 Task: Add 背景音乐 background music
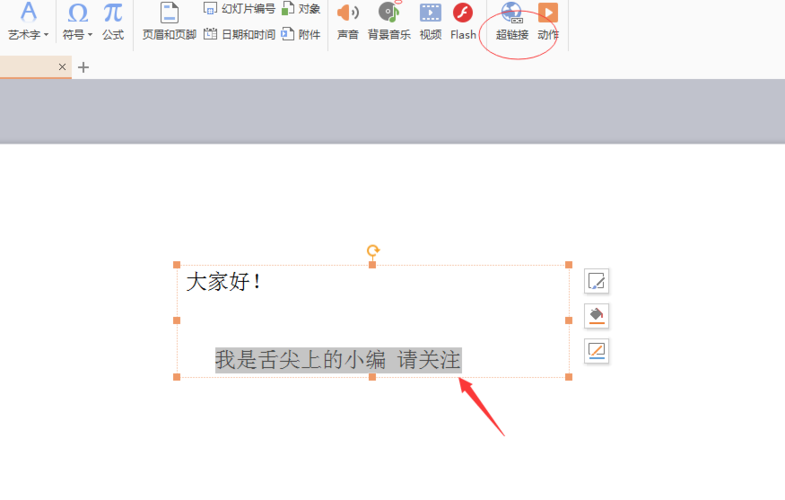(389, 21)
